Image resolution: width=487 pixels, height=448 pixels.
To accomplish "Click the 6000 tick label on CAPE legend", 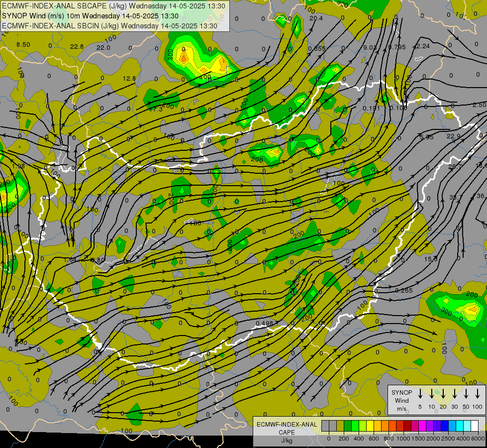I will [478, 439].
